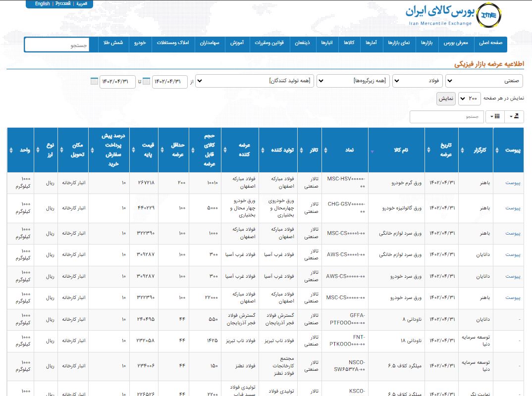Open the فولاد group dropdown

(x=417, y=81)
